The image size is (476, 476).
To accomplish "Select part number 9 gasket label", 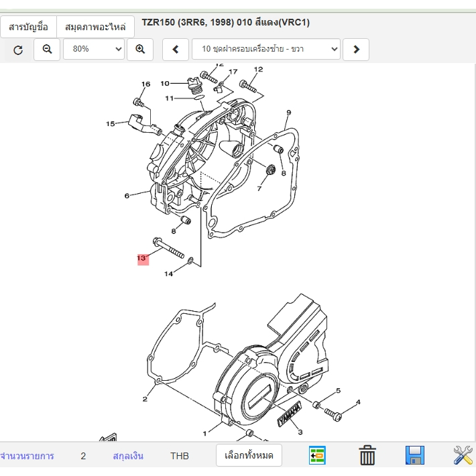I will 288,113.
